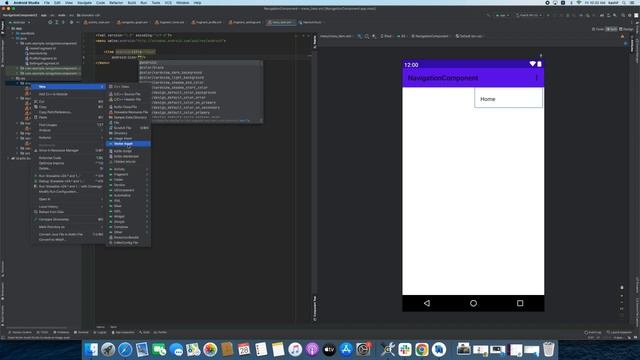640x360 pixels.
Task: Click the Copy icon in context menu
Action: (x=36, y=107)
